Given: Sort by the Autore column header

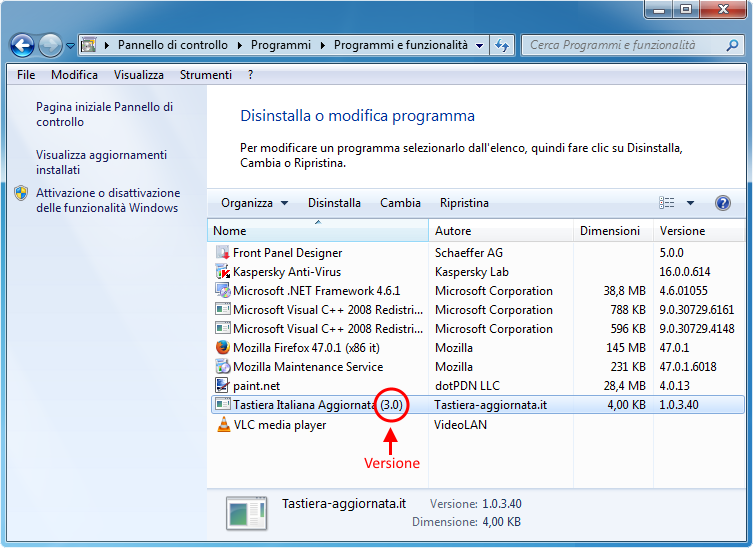Looking at the screenshot, I should pyautogui.click(x=501, y=231).
